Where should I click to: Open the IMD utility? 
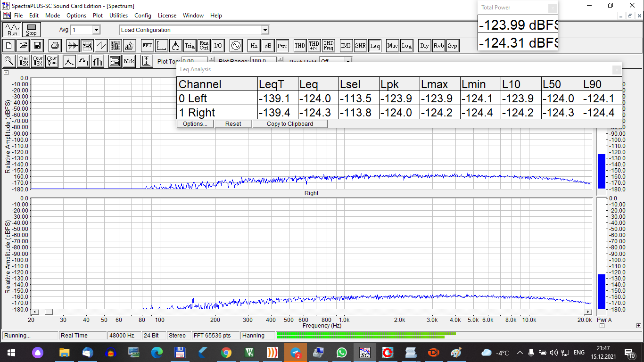tap(346, 46)
